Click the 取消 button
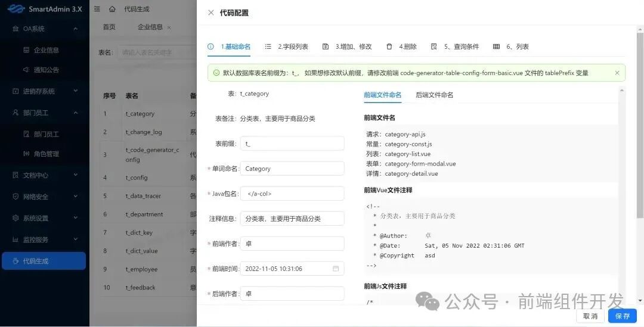This screenshot has width=644, height=327. 590,316
